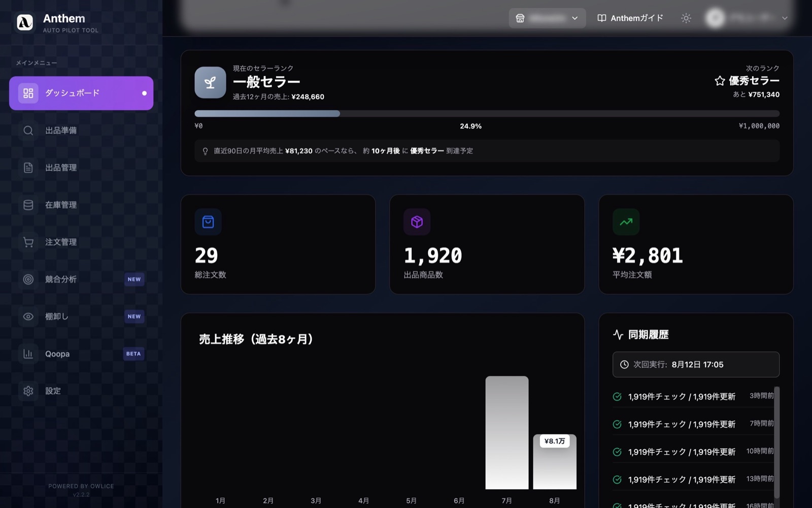Screen dimensions: 812x508
Task: Go to 出品管理 page
Action: [81, 168]
